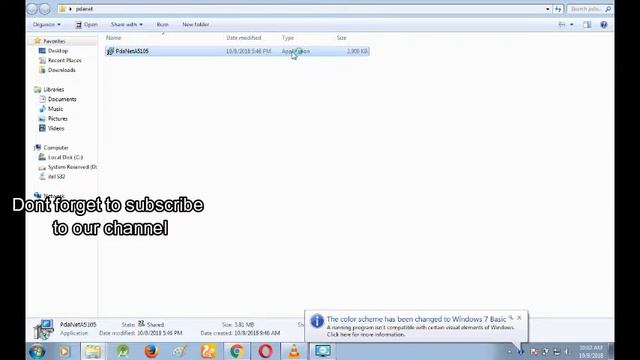The height and width of the screenshot is (360, 640).
Task: Select Computer in the navigation pane
Action: pyautogui.click(x=56, y=148)
